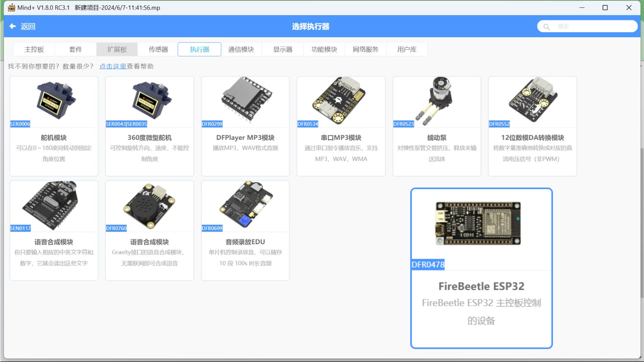The width and height of the screenshot is (644, 362).
Task: Click the DFPlayer MP3模块 title
Action: [245, 138]
